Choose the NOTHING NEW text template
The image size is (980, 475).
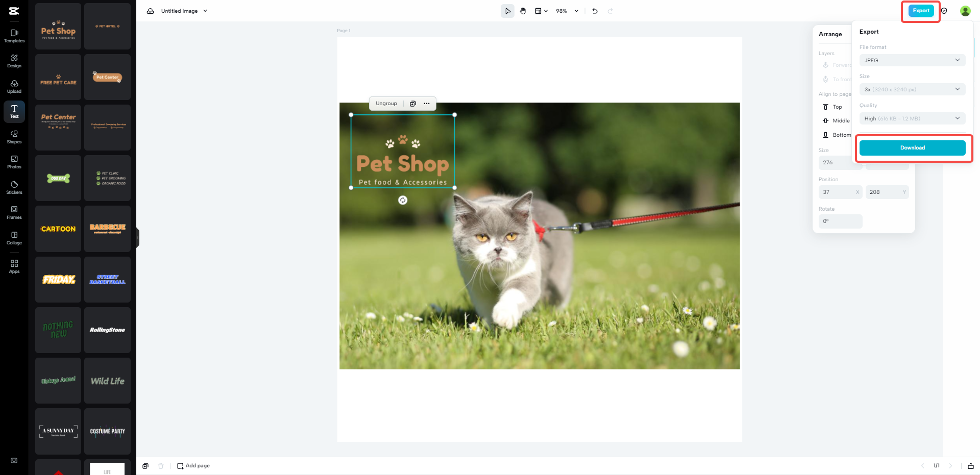click(58, 330)
